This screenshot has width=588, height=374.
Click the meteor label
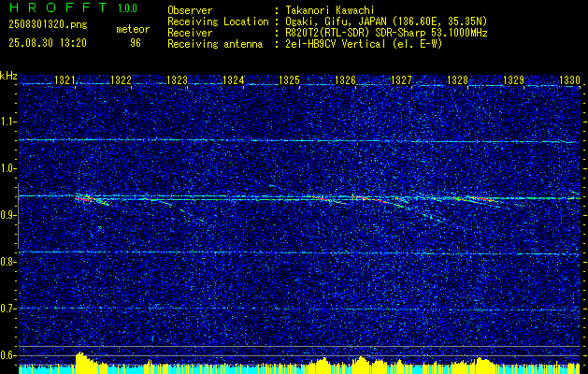[133, 29]
